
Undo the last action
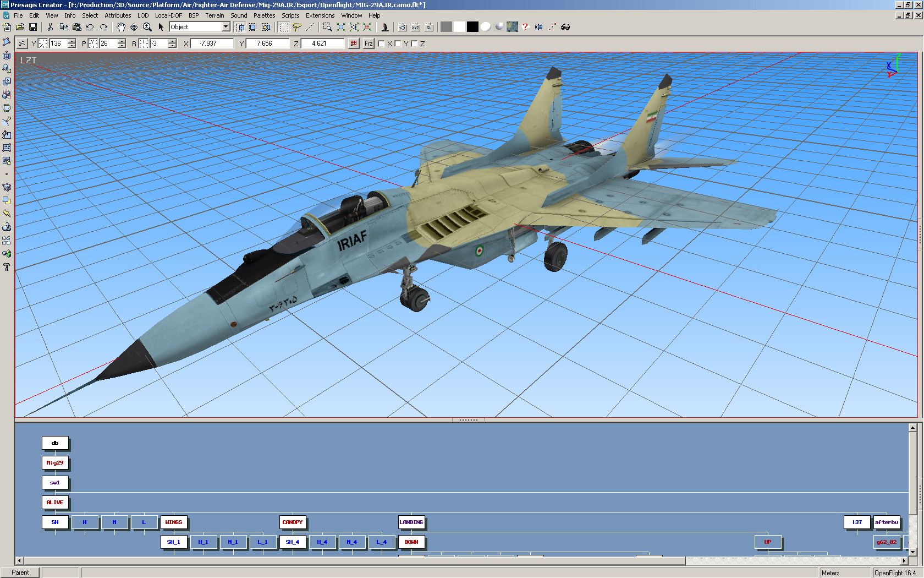pyautogui.click(x=90, y=27)
